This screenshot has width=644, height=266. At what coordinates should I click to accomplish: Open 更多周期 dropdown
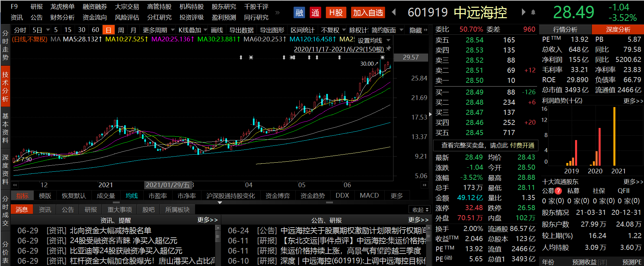(x=158, y=30)
